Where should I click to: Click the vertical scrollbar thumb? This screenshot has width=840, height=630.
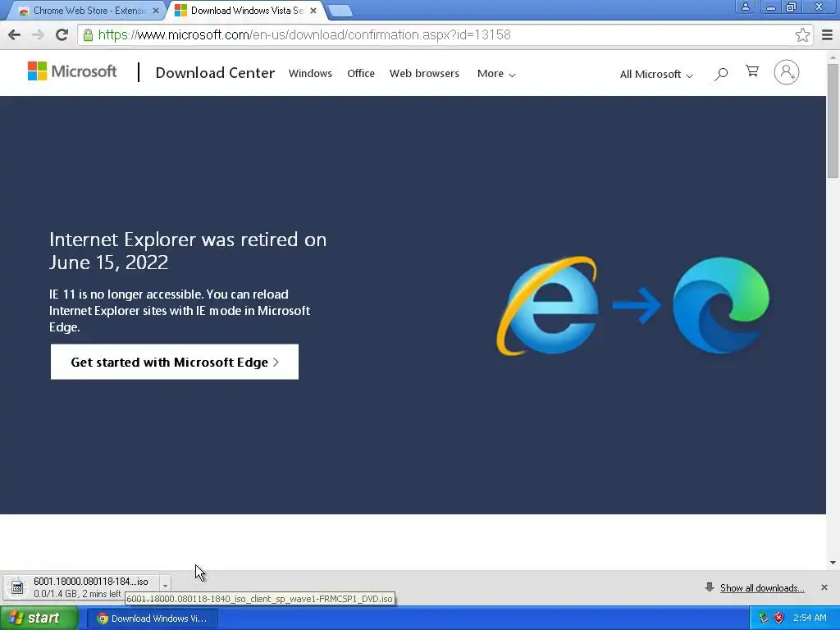pyautogui.click(x=833, y=121)
